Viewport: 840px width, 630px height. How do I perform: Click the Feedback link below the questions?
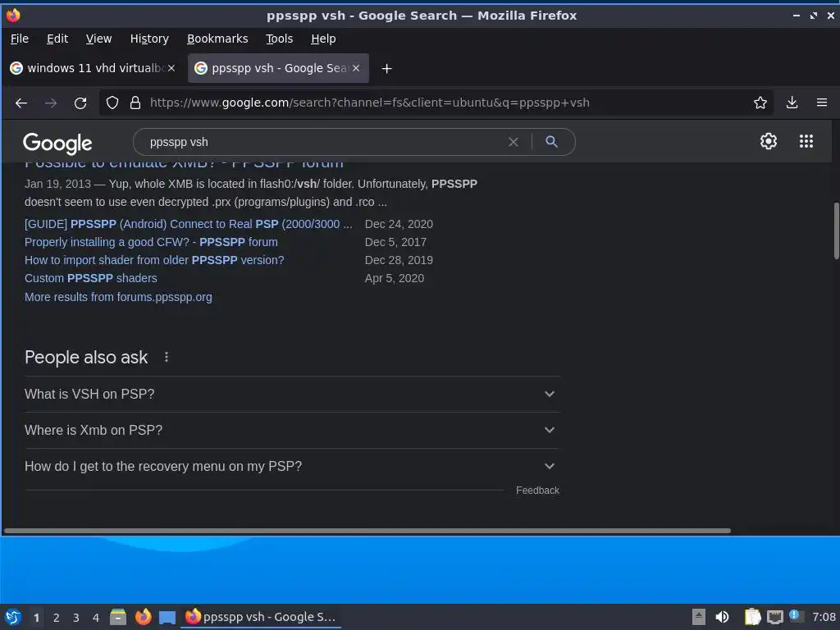click(x=537, y=491)
